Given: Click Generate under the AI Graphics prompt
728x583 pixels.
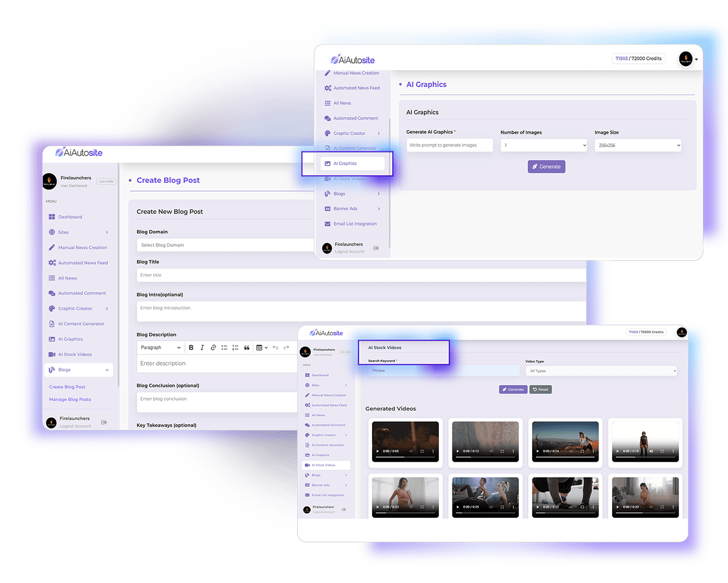Looking at the screenshot, I should (546, 167).
